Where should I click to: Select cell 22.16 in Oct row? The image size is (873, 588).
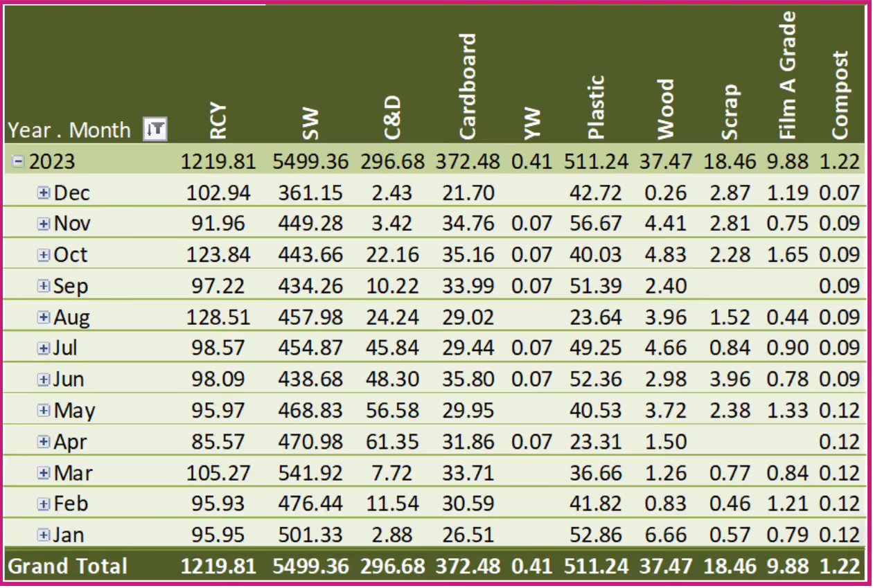click(393, 255)
